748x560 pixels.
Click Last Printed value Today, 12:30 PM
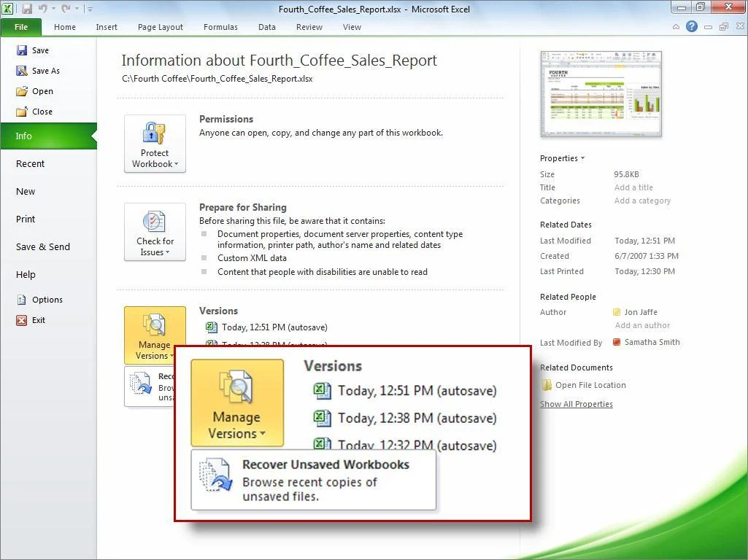tap(644, 271)
